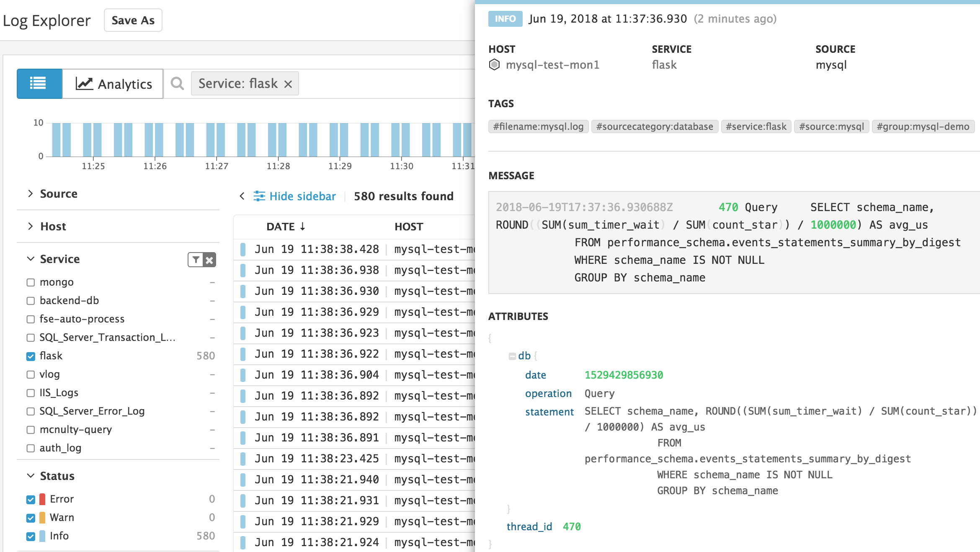Click the back chevron left of Hide sidebar
The width and height of the screenshot is (980, 552).
[242, 196]
